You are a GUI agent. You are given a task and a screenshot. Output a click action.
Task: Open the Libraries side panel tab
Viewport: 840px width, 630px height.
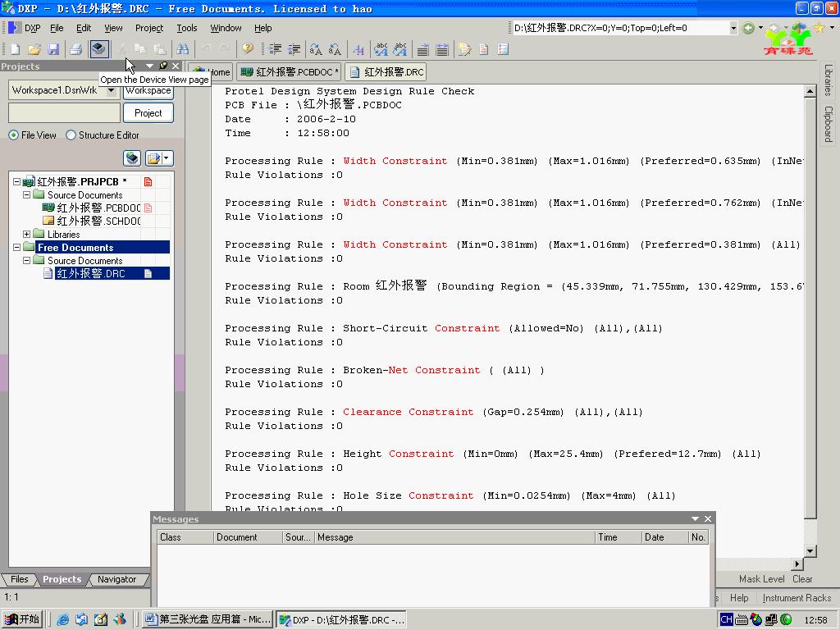pyautogui.click(x=829, y=80)
